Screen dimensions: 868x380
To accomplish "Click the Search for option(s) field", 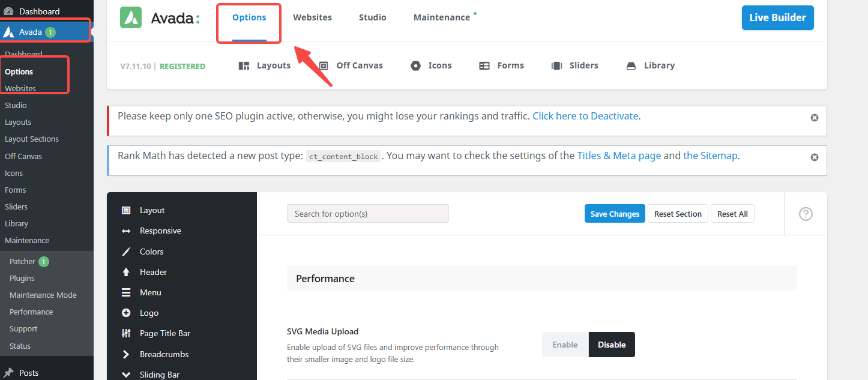I will [367, 214].
